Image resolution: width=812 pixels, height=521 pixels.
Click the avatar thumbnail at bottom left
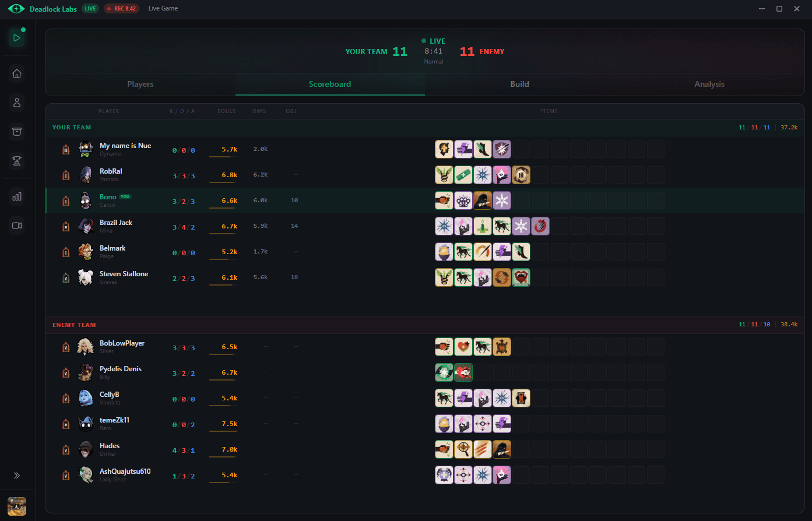pos(16,506)
